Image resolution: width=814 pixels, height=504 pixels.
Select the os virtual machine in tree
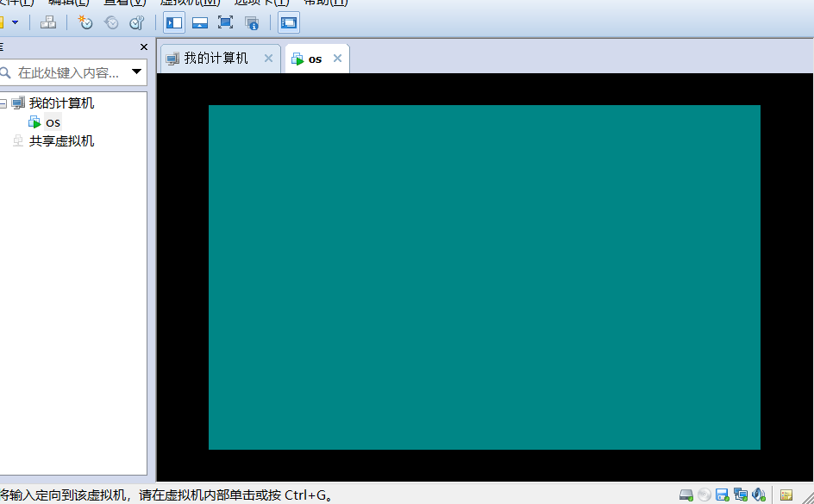click(53, 122)
